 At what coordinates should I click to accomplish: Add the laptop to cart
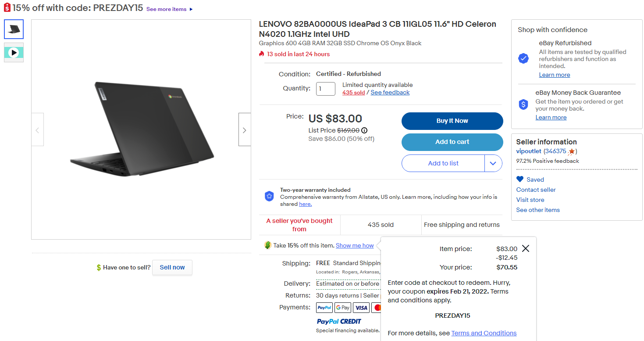pyautogui.click(x=452, y=142)
